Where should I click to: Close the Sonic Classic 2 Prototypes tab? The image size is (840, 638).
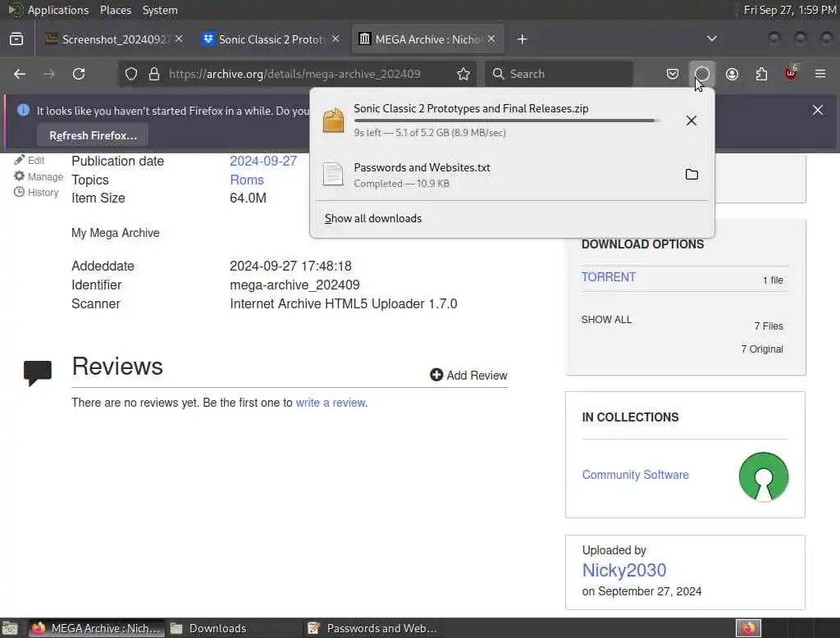click(x=336, y=39)
